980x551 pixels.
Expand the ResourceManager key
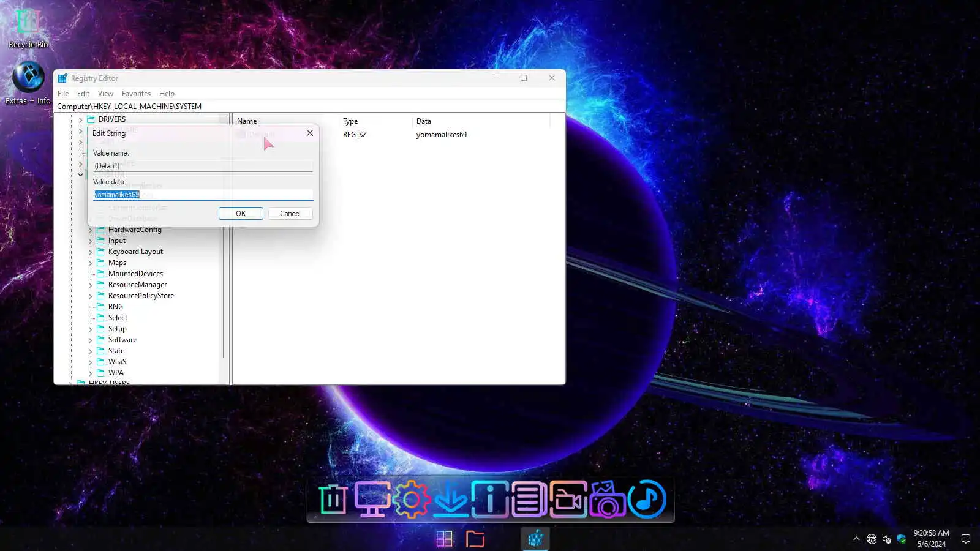coord(90,285)
